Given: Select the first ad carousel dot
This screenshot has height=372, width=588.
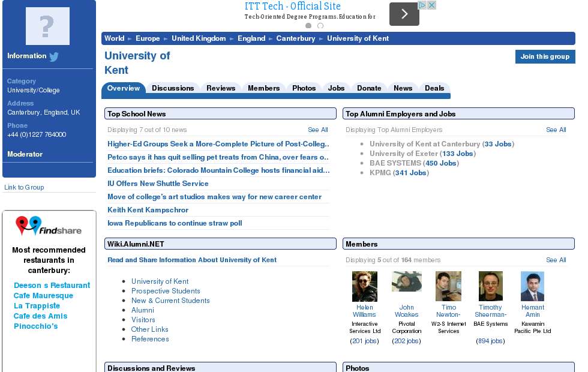Looking at the screenshot, I should coord(308,25).
